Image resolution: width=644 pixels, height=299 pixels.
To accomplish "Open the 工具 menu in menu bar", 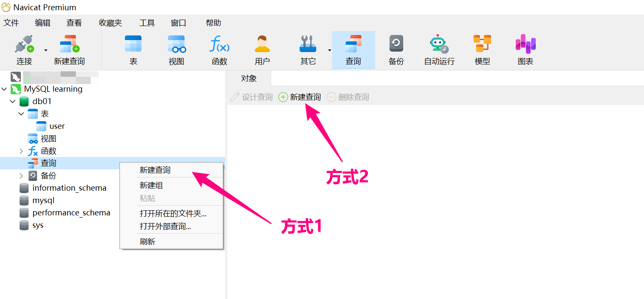I will click(x=147, y=23).
